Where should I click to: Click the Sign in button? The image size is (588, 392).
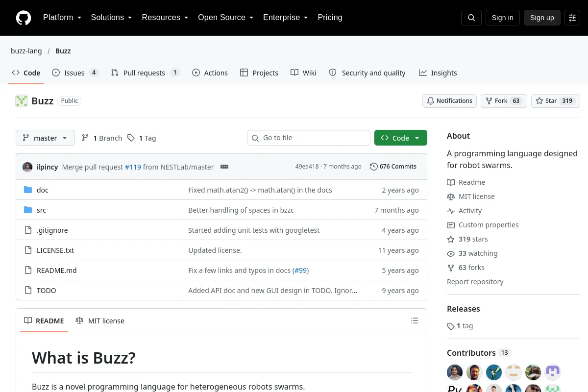point(502,18)
